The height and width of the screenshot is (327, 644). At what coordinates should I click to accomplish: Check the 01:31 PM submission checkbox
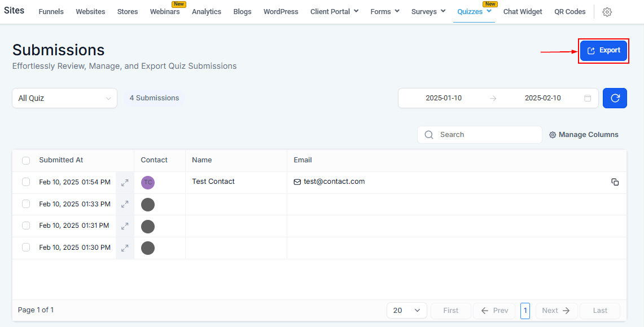[x=26, y=226]
